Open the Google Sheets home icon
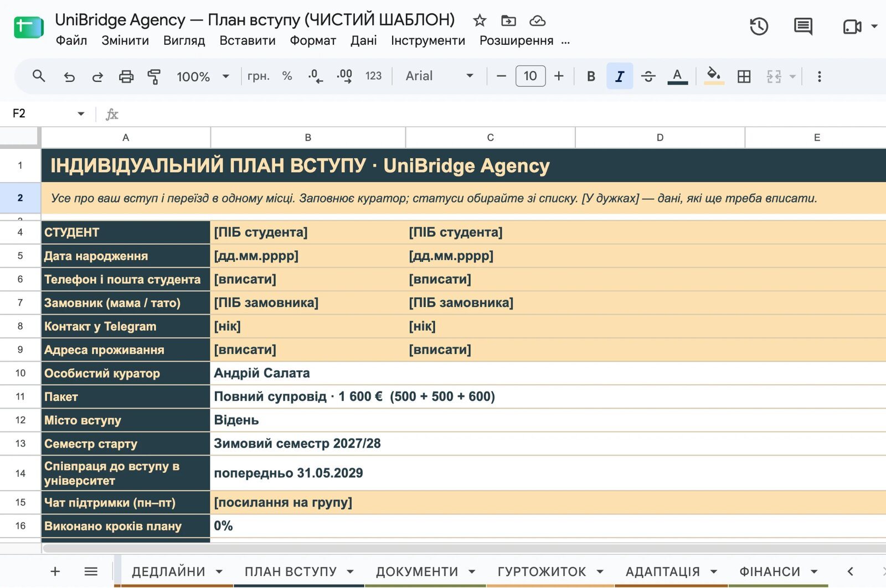 pyautogui.click(x=29, y=28)
